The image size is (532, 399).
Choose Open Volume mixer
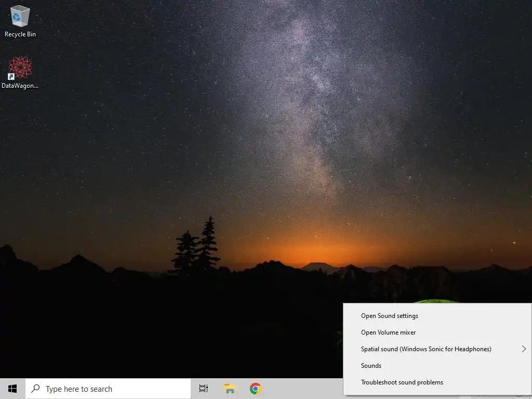[x=437, y=332]
